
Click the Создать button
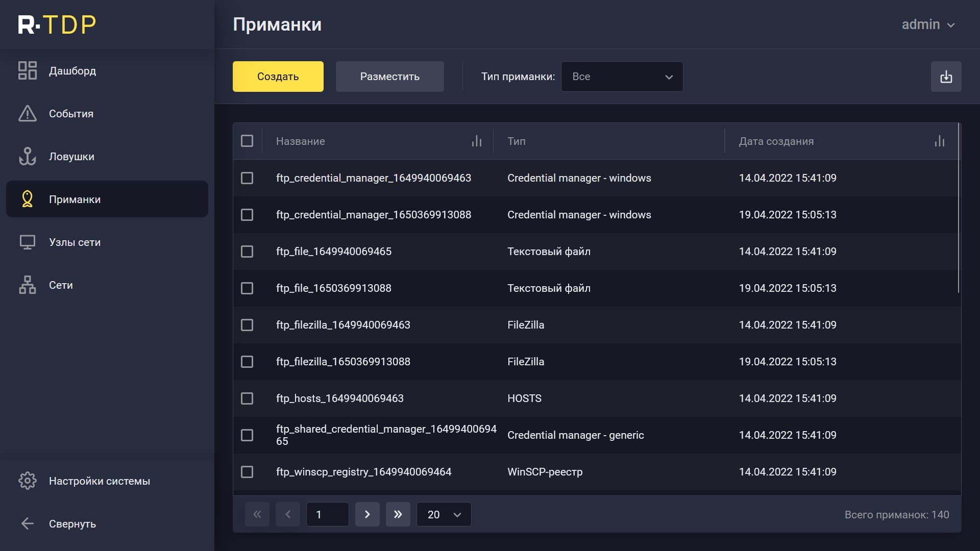click(x=278, y=77)
